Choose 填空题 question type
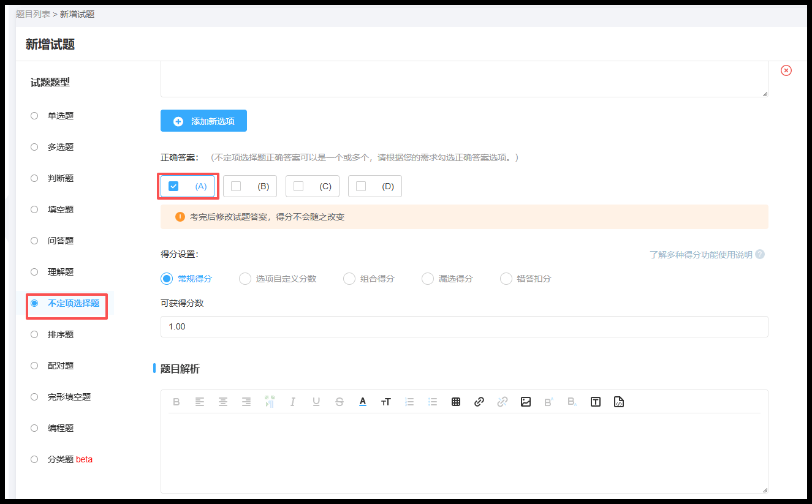Viewport: 812px width, 504px height. tap(52, 209)
